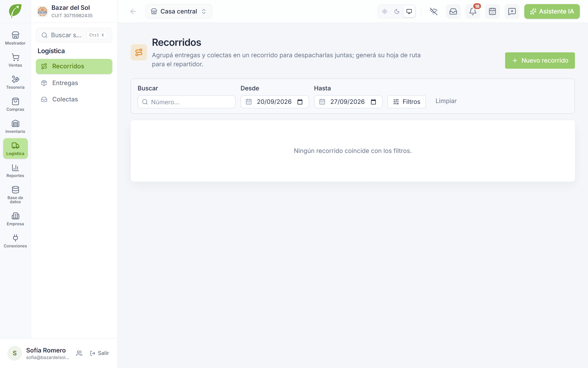
Task: Select system theme monitor icon
Action: tap(409, 11)
